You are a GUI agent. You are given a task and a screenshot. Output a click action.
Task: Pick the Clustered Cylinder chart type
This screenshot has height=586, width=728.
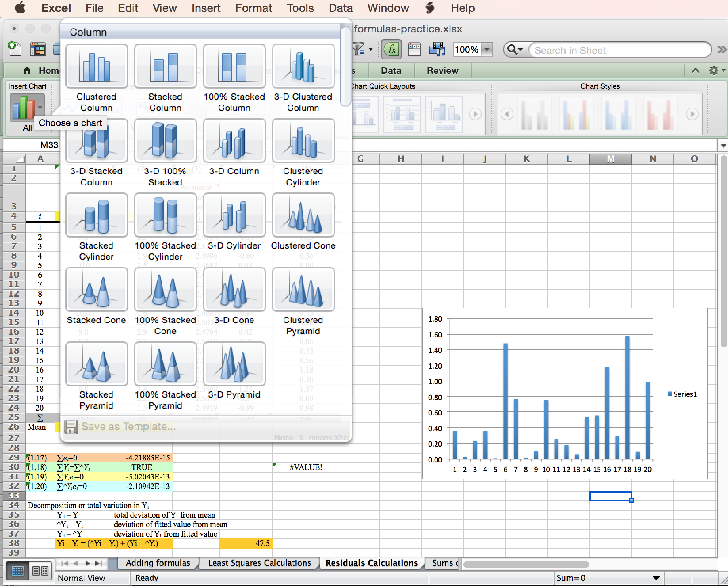pos(303,140)
